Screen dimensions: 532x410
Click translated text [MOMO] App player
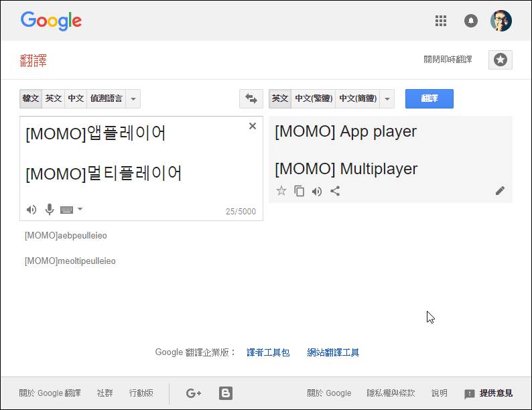[345, 132]
